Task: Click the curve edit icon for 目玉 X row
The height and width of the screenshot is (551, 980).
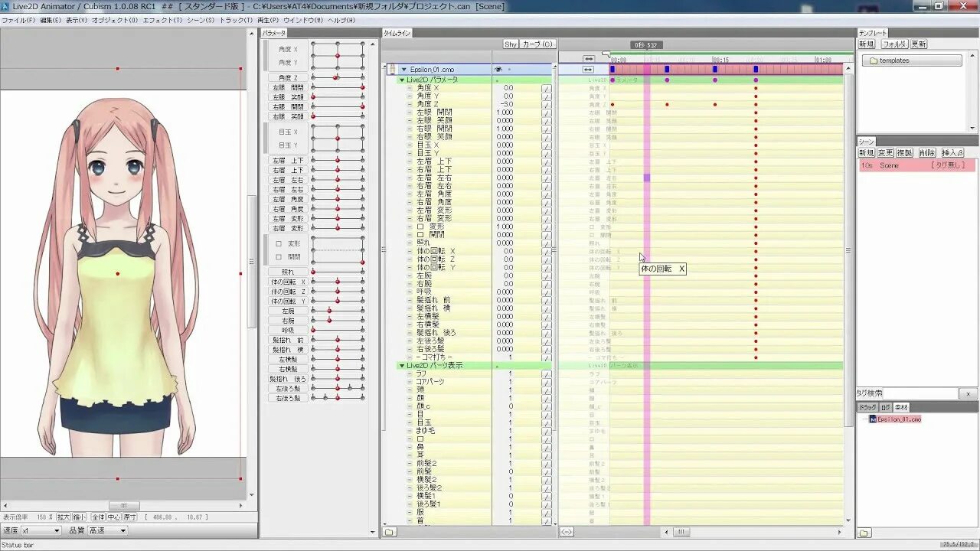Action: (547, 145)
